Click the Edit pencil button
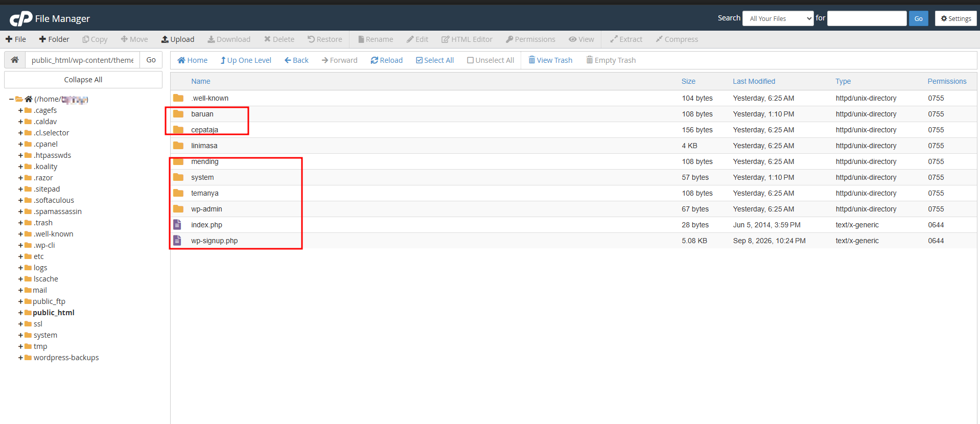This screenshot has height=424, width=980. coord(417,39)
